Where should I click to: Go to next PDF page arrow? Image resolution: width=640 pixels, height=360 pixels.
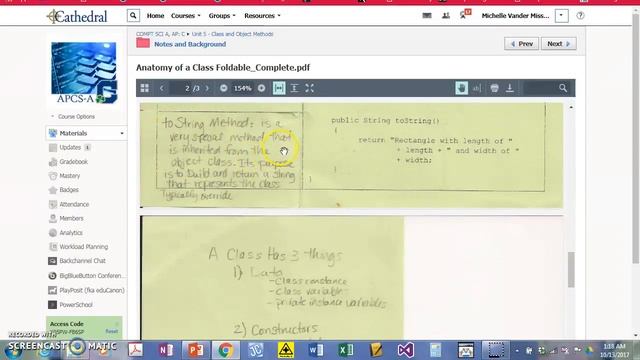click(x=207, y=88)
